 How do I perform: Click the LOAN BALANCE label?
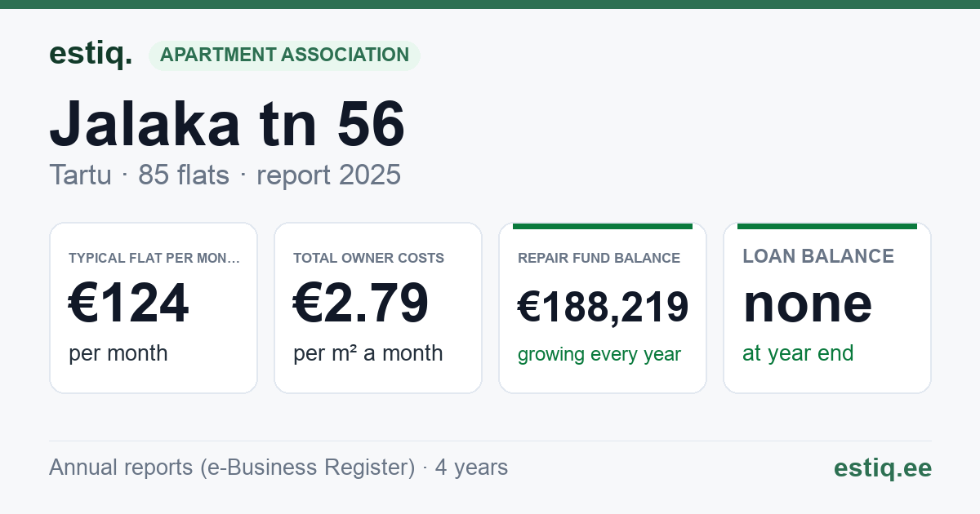817,256
